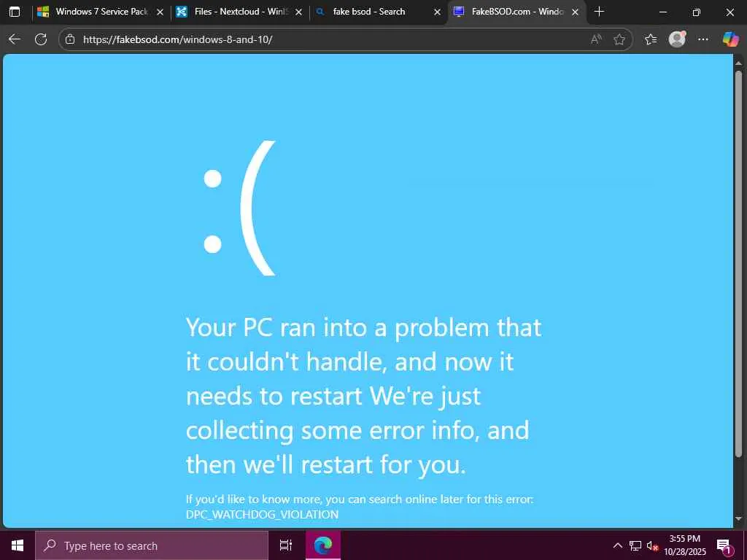Switch to Windows 7 Service Pack tab
The image size is (747, 560).
coord(101,12)
